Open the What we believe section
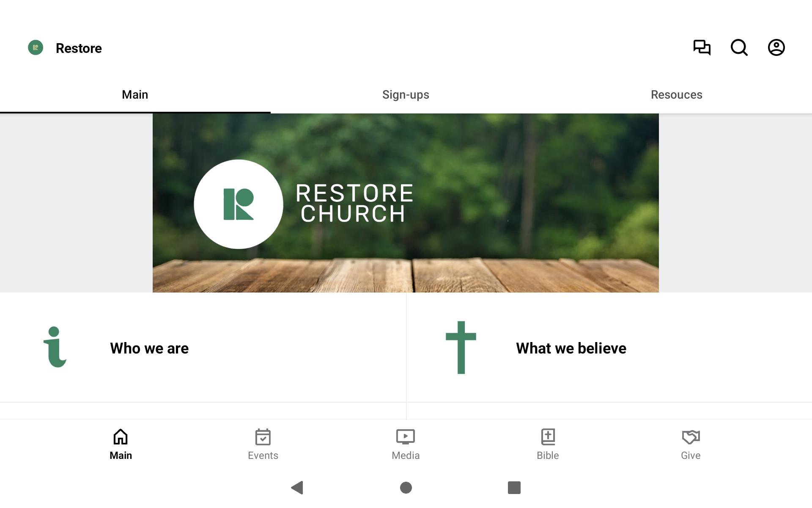The width and height of the screenshot is (812, 508). click(x=609, y=348)
